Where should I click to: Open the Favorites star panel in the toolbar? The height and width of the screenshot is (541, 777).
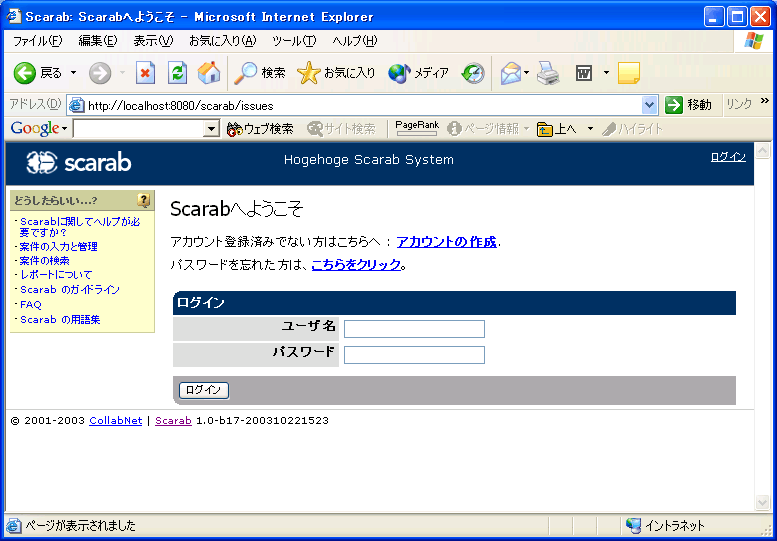[x=308, y=73]
